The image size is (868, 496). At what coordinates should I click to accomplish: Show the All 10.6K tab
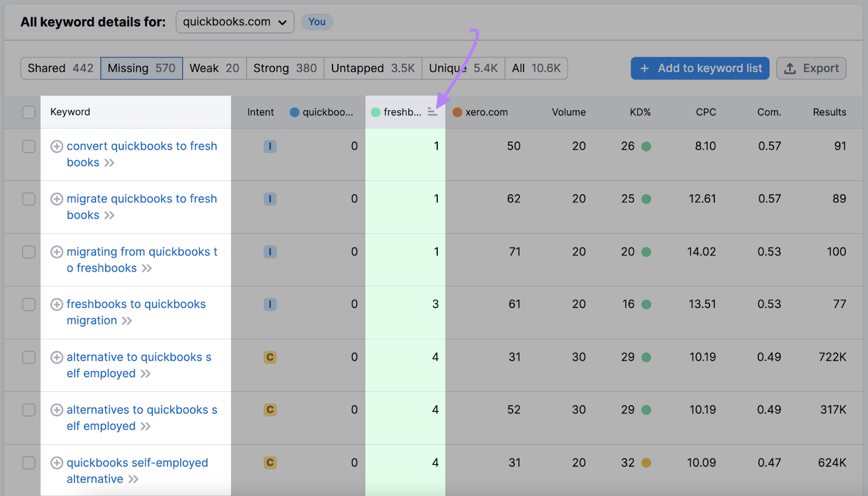(x=536, y=68)
